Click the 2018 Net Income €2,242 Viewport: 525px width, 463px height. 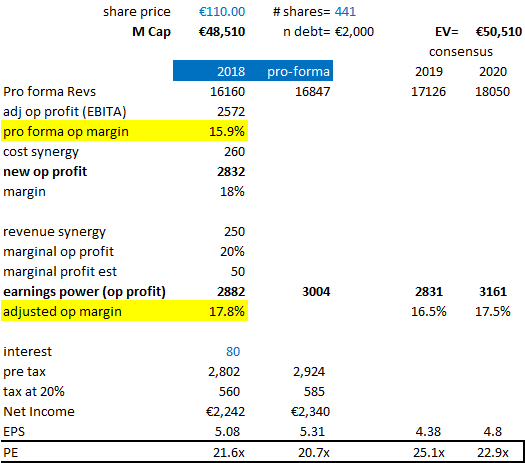(x=225, y=412)
